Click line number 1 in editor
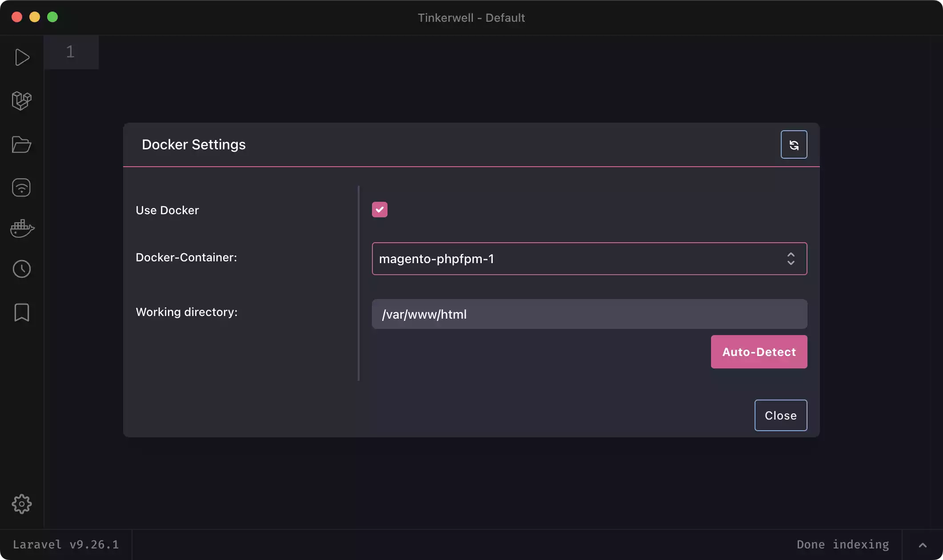Screen dimensions: 943x560 coord(70,52)
